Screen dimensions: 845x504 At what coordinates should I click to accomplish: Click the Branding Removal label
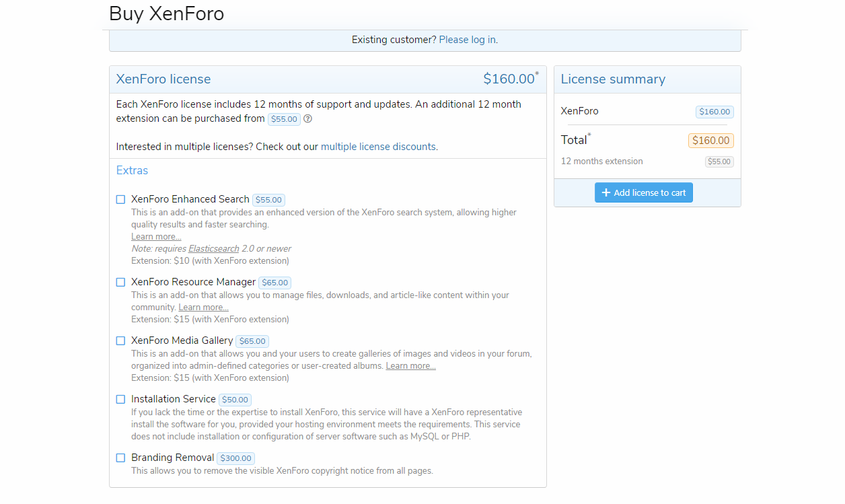[172, 458]
